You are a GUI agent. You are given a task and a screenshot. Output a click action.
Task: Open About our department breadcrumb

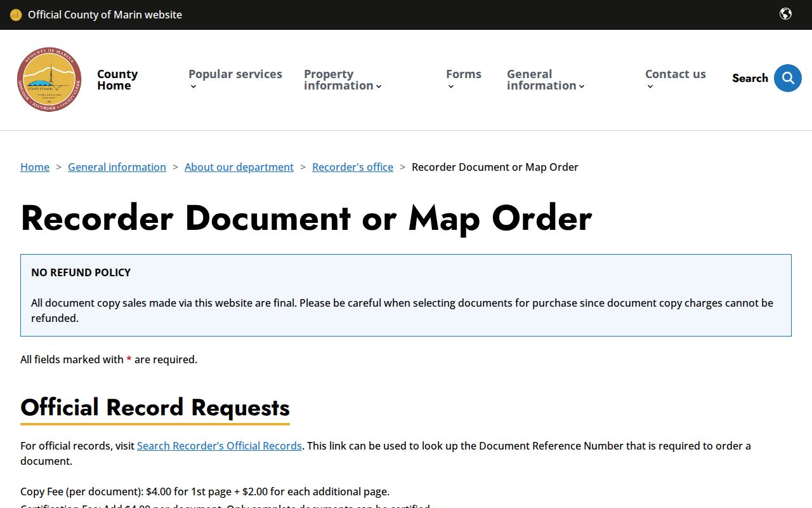click(239, 167)
